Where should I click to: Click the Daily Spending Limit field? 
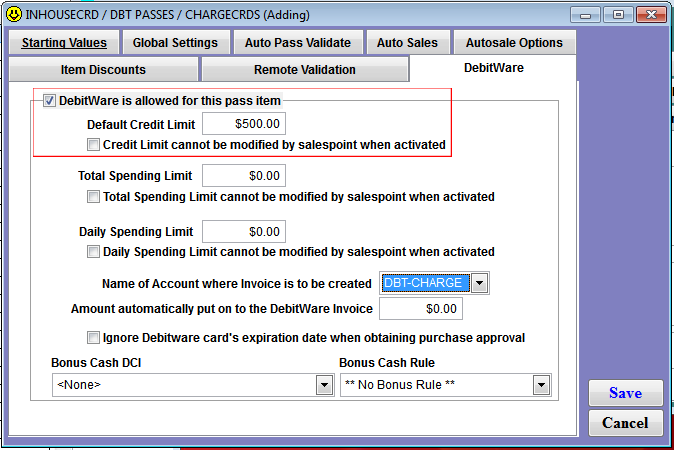(x=244, y=232)
